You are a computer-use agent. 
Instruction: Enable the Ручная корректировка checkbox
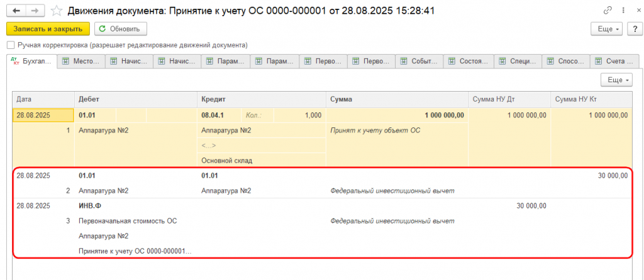(11, 45)
